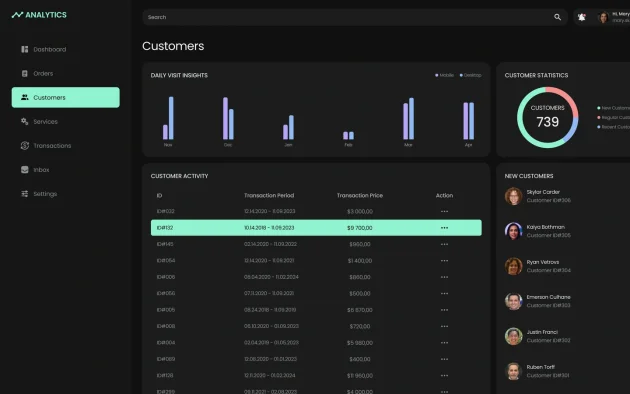Viewport: 630px width, 394px height.
Task: Go to Inbox in the sidebar
Action: (x=35, y=169)
